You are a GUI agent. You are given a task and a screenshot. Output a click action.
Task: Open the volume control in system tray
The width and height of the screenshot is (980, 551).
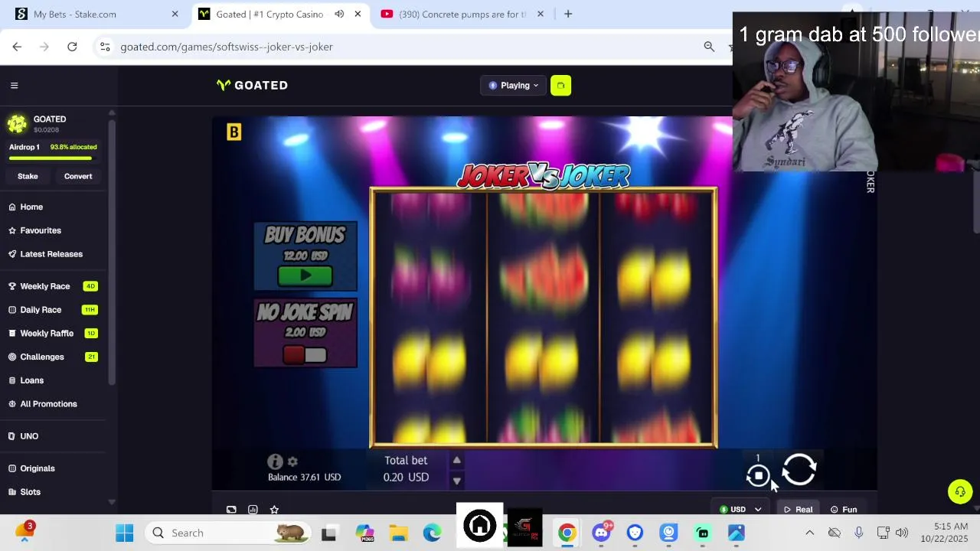point(902,533)
